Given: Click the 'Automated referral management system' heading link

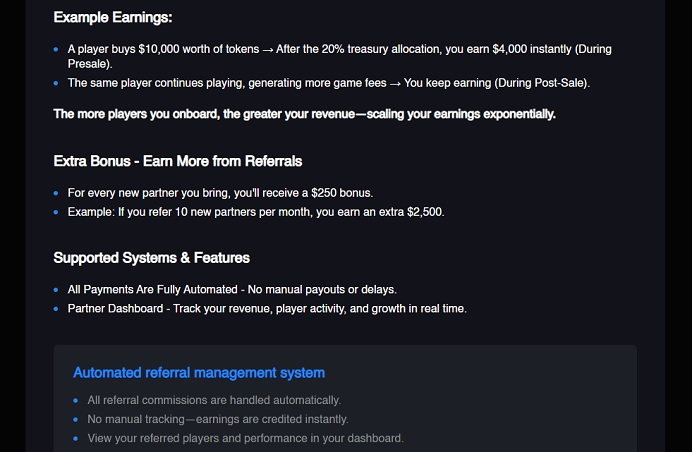Looking at the screenshot, I should point(199,373).
